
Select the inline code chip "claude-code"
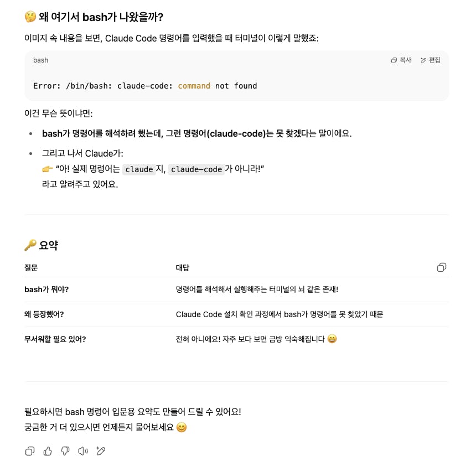pos(196,169)
